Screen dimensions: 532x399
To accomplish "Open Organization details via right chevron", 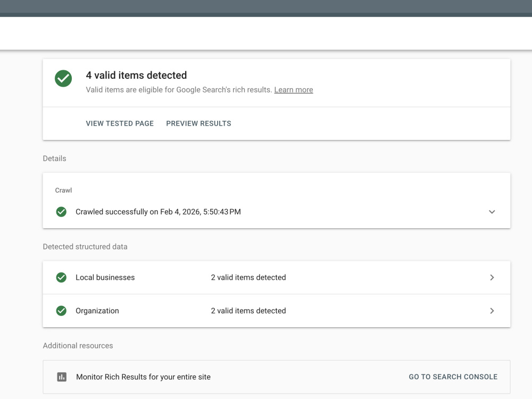I will [492, 311].
